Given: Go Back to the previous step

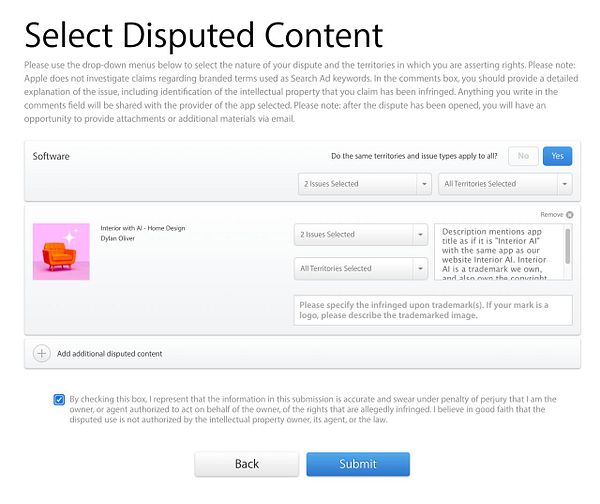Looking at the screenshot, I should click(247, 464).
